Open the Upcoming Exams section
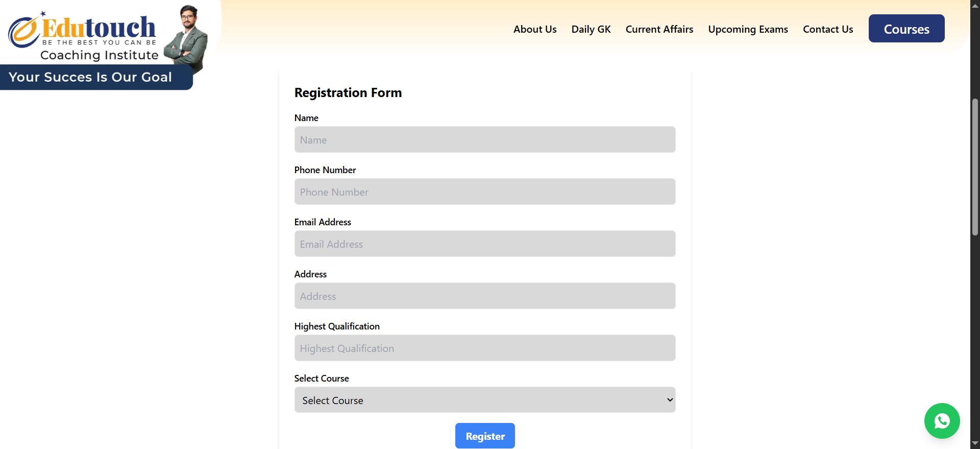Screen dimensions: 980x449 pos(748,29)
